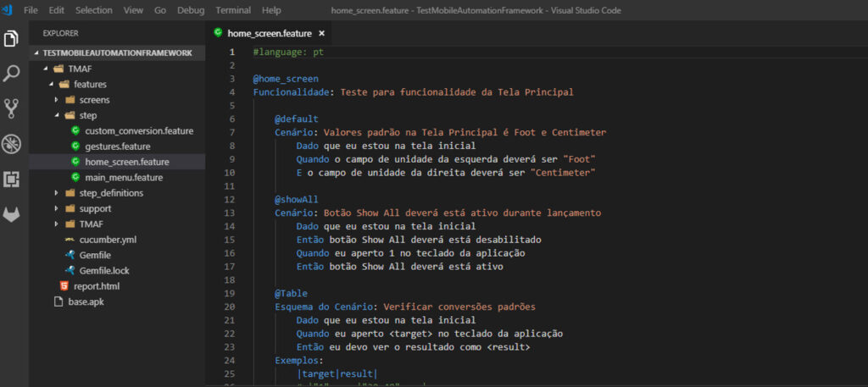
Task: Click cucumber icon beside main_menu.feature
Action: click(75, 178)
